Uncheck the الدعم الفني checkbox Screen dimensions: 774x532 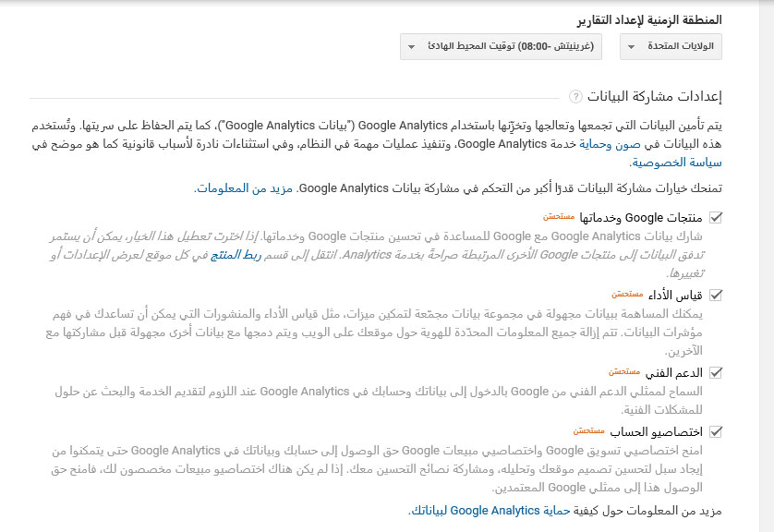(x=716, y=372)
